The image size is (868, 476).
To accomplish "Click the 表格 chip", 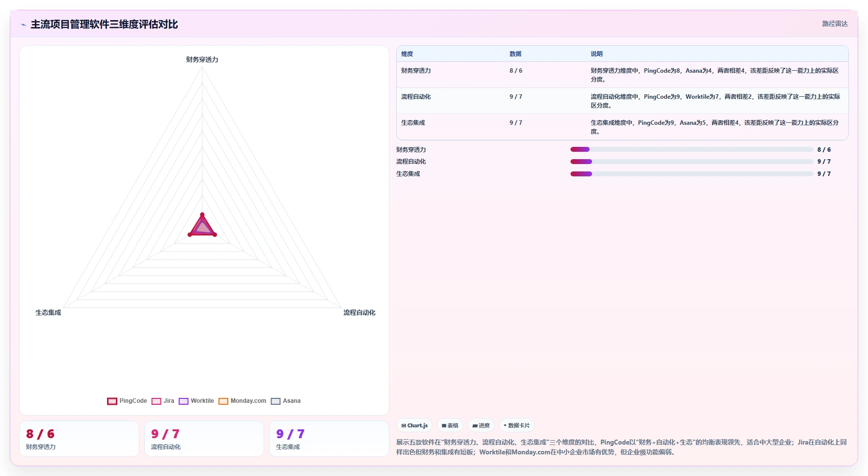I will point(450,425).
